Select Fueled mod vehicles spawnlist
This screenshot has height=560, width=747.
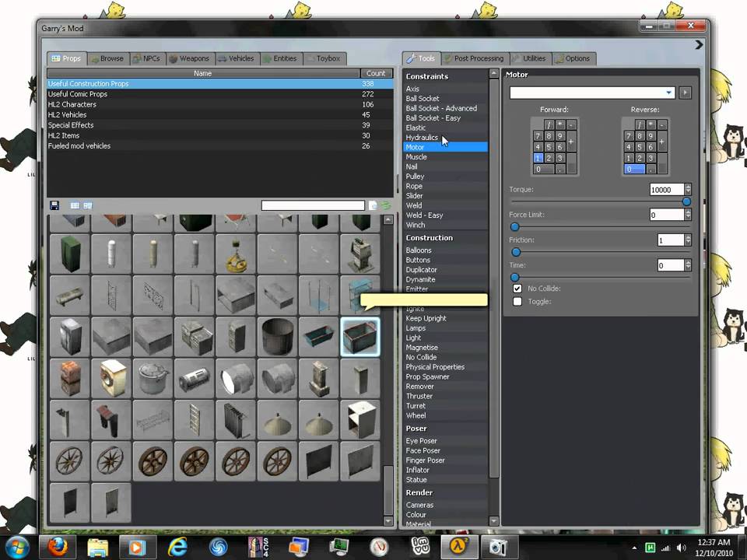point(220,146)
